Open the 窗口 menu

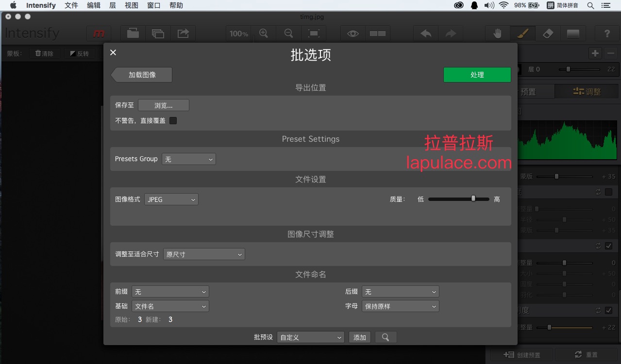pos(154,5)
